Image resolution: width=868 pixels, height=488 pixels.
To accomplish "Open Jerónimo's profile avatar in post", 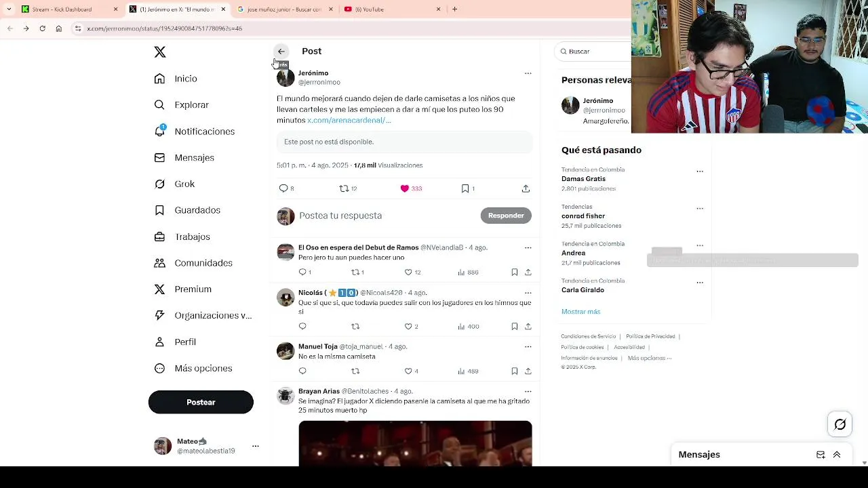I will [285, 77].
